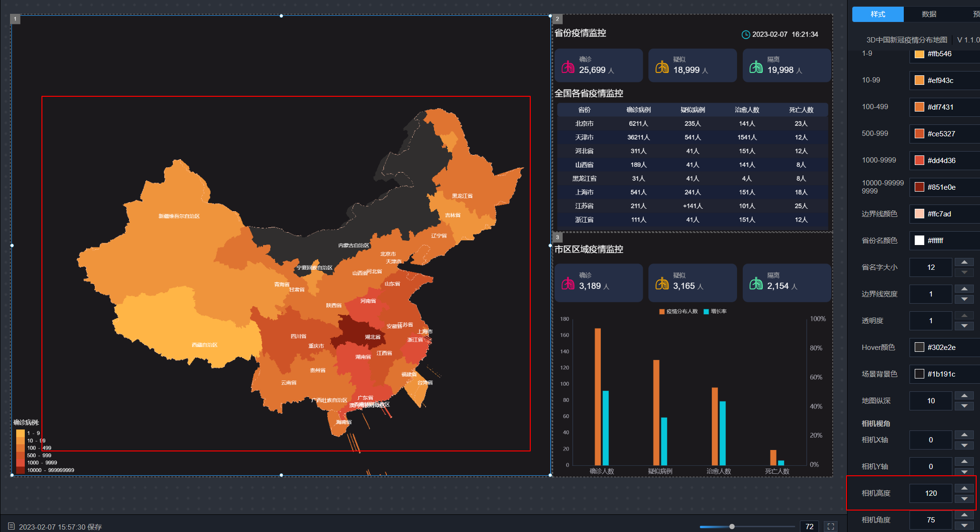Click the green lungs icon in 隔离 19,998 card

(756, 67)
